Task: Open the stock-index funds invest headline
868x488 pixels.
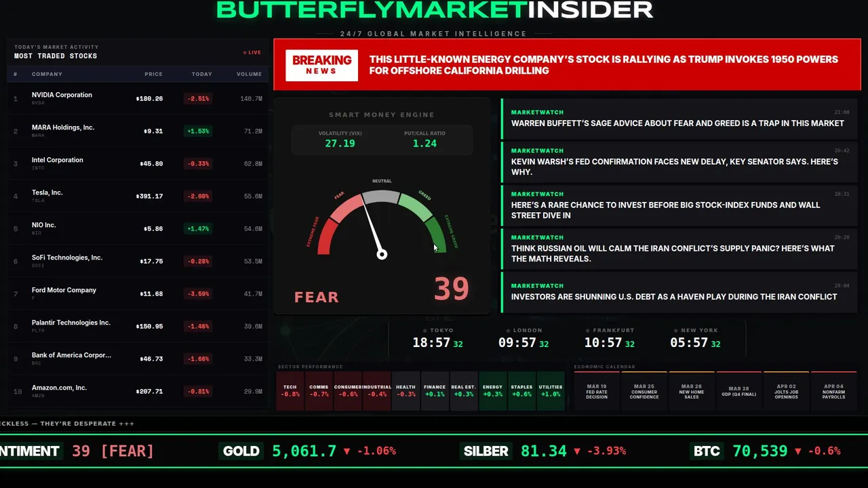Action: pyautogui.click(x=679, y=205)
